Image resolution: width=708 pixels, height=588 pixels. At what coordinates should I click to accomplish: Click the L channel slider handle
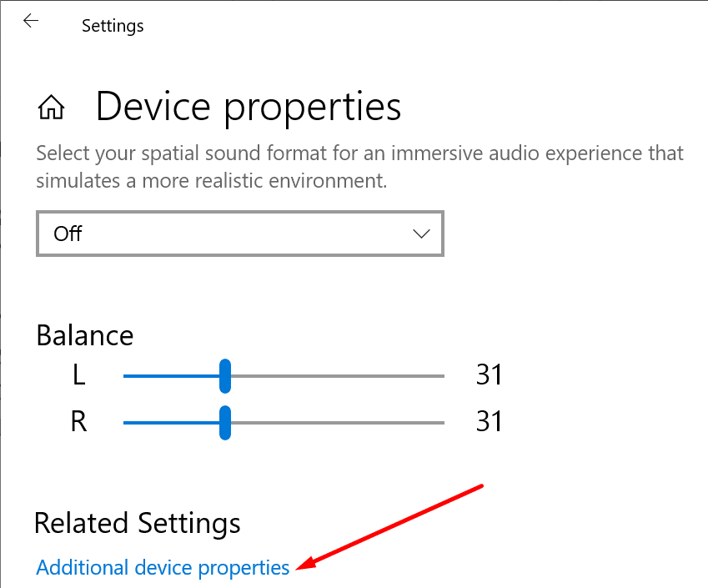click(x=225, y=376)
